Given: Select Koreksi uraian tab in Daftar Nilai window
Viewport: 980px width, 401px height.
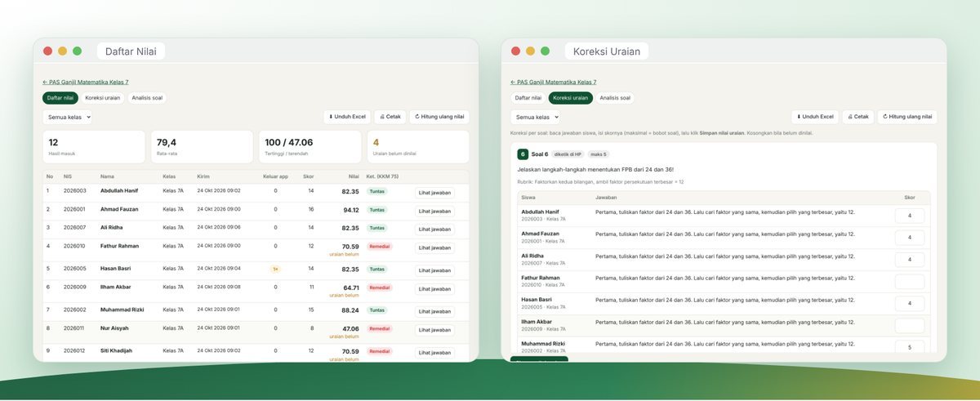Looking at the screenshot, I should [x=103, y=98].
